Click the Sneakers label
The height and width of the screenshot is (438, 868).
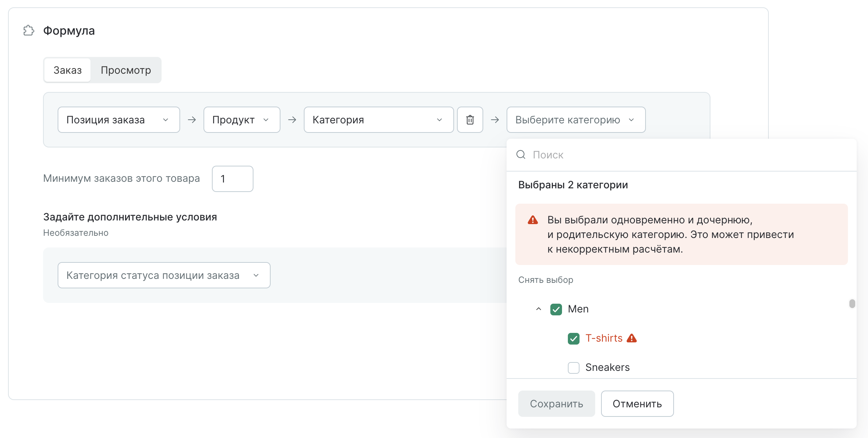tap(608, 368)
